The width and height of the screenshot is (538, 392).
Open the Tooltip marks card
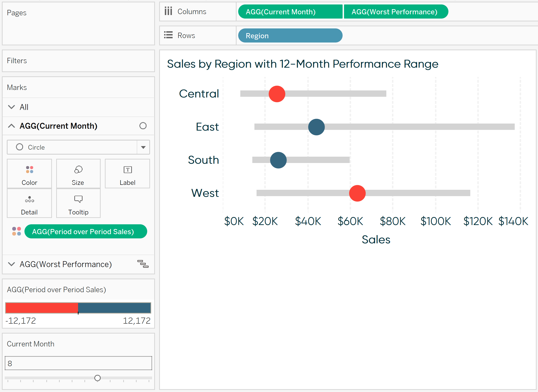click(78, 203)
